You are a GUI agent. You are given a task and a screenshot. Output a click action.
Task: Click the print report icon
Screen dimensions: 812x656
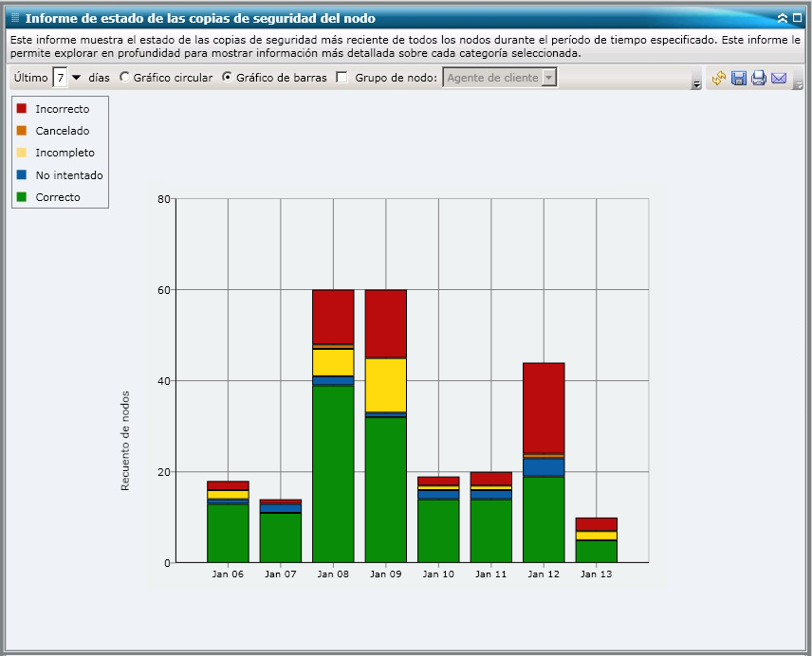[x=759, y=79]
